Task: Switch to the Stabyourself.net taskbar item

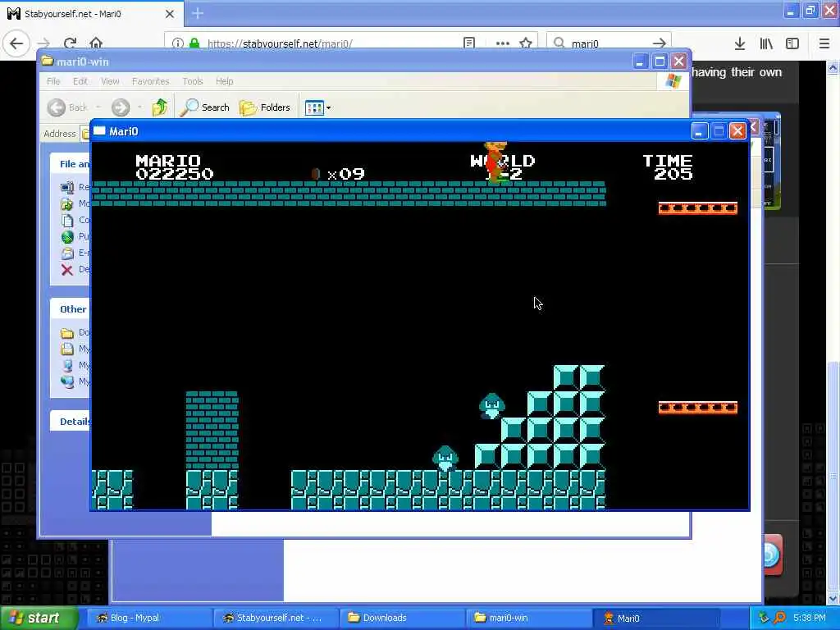Action: tap(276, 619)
